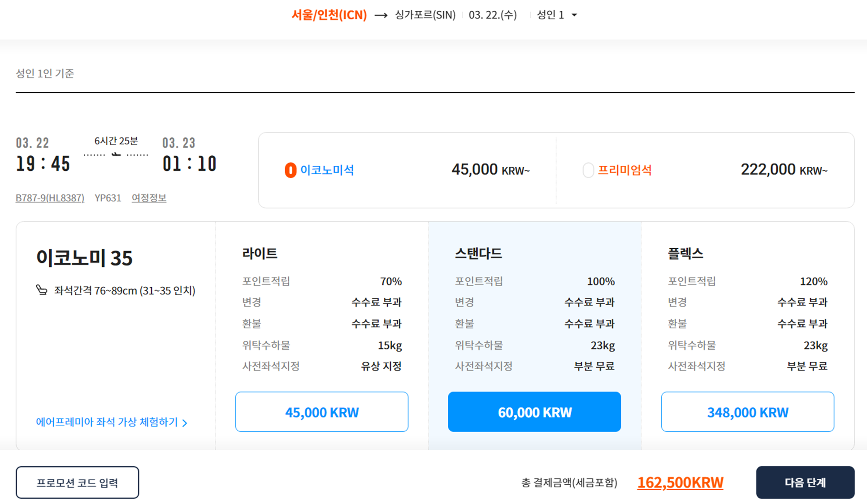867x504 pixels.
Task: Select the 프리미엄석 radio button
Action: (x=588, y=170)
